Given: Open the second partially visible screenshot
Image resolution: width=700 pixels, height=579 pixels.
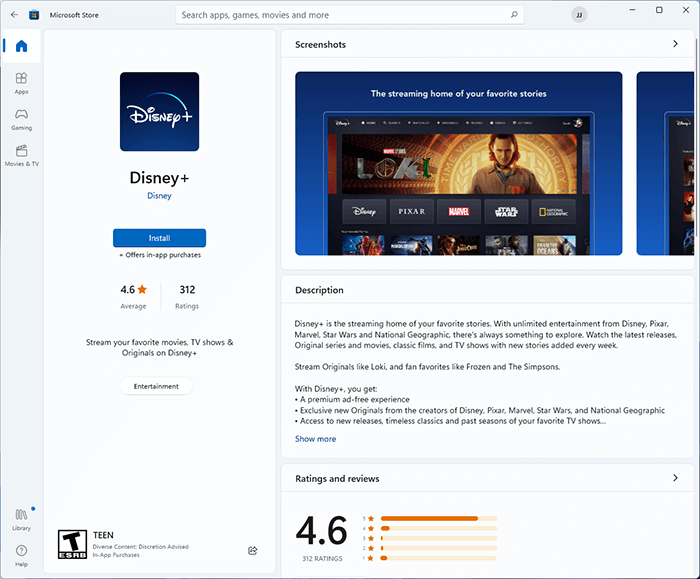Looking at the screenshot, I should tap(665, 163).
